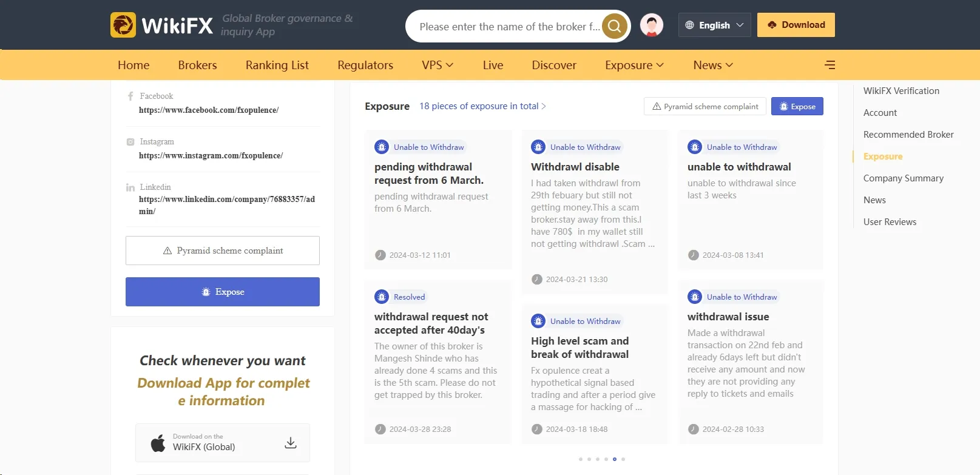Focus the broker name search field

pos(510,27)
